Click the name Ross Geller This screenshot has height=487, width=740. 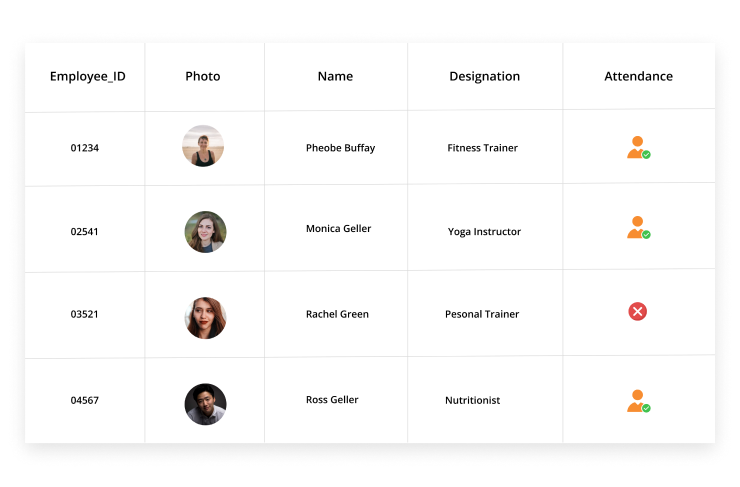(x=332, y=400)
